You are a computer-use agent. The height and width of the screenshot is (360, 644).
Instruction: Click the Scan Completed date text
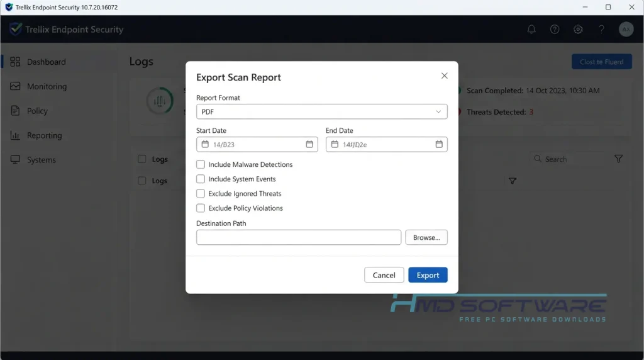pyautogui.click(x=533, y=91)
